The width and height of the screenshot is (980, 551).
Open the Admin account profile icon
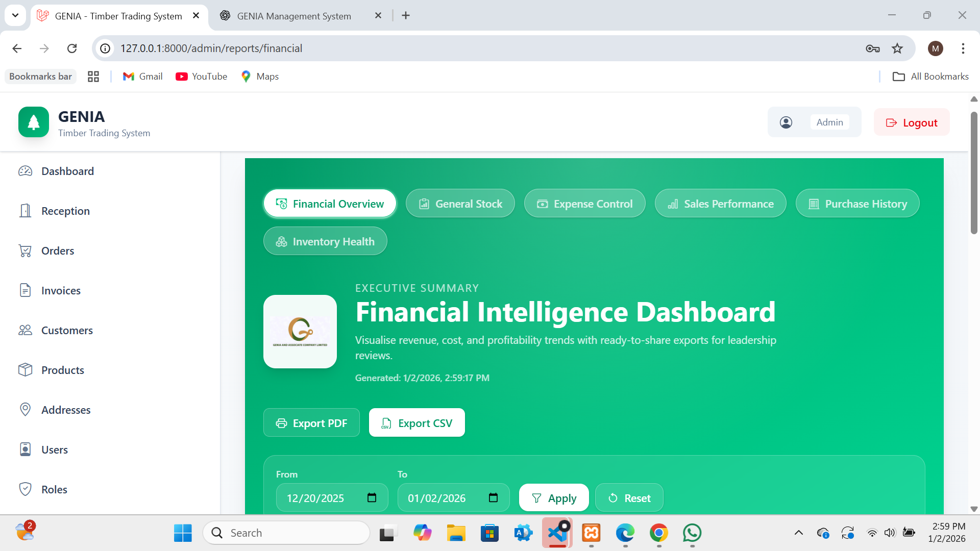786,122
